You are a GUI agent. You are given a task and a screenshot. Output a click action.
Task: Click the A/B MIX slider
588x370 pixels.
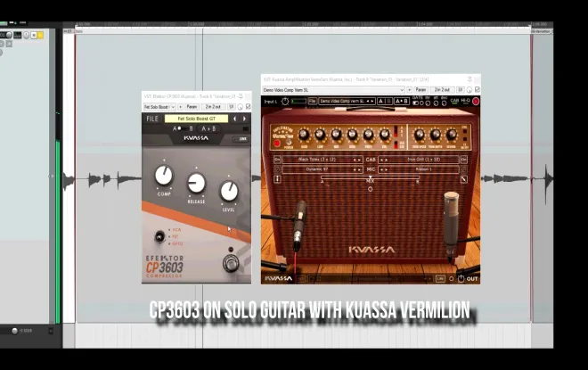pyautogui.click(x=370, y=177)
